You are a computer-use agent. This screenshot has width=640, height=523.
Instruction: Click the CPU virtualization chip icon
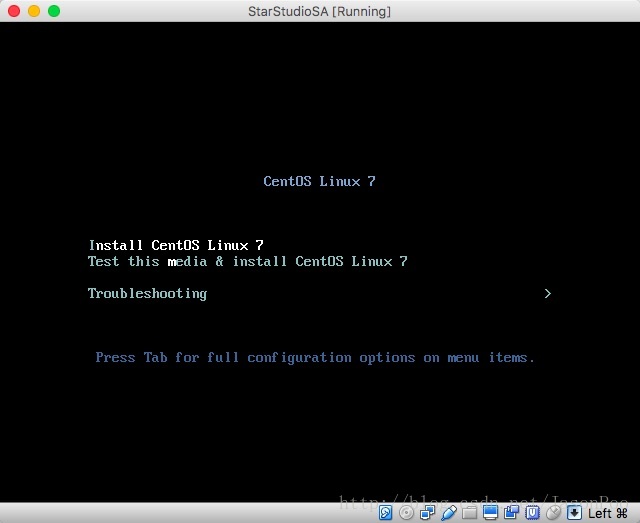click(532, 513)
